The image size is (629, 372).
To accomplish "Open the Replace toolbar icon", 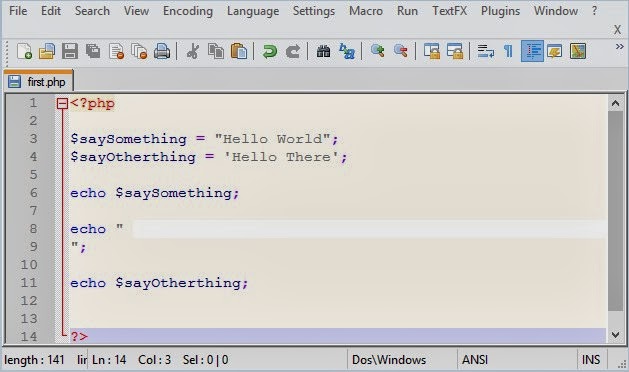I will click(x=347, y=51).
